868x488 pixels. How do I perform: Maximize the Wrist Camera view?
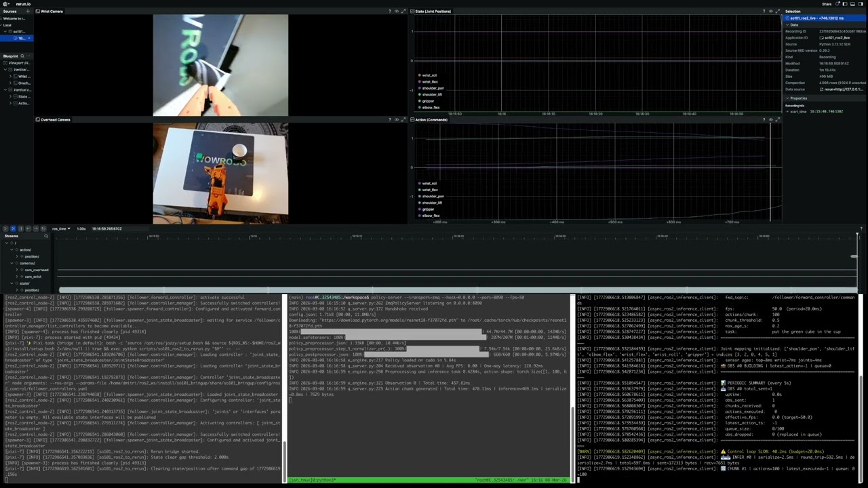coord(403,11)
